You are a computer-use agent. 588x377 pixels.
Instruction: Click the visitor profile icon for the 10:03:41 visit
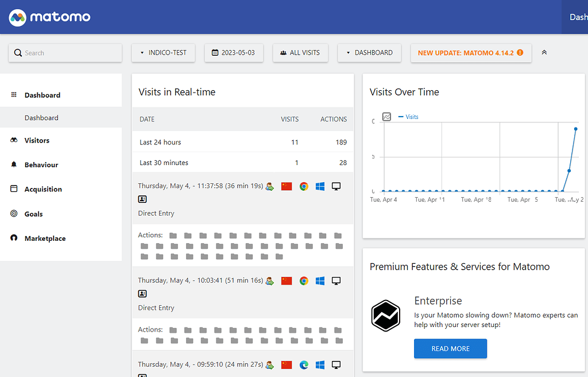(142, 294)
